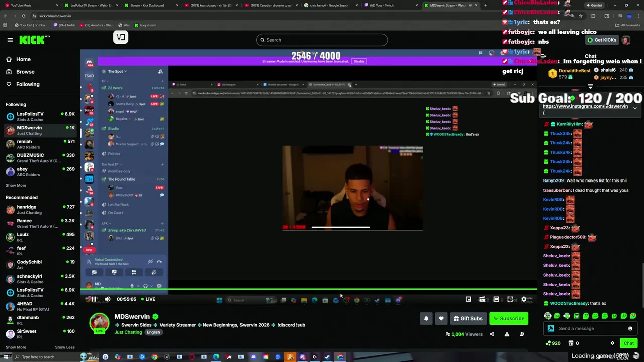The image size is (644, 362).
Task: Mute the stream volume
Action: (108, 299)
